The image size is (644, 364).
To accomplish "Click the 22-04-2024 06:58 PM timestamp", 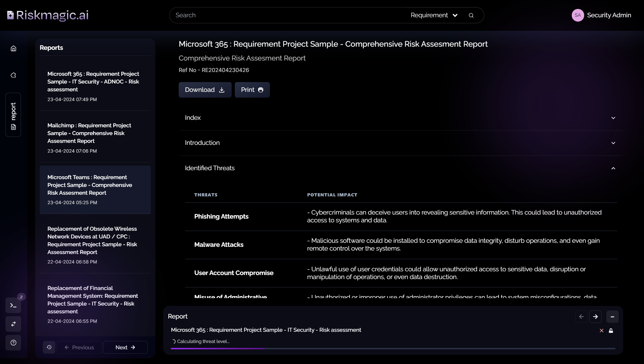I will (x=72, y=262).
